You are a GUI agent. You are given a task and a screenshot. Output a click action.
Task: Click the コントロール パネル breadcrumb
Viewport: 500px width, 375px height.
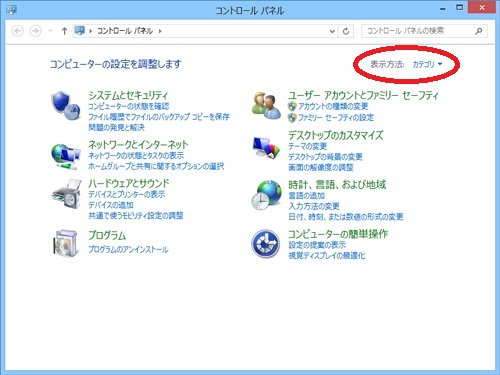tap(125, 31)
